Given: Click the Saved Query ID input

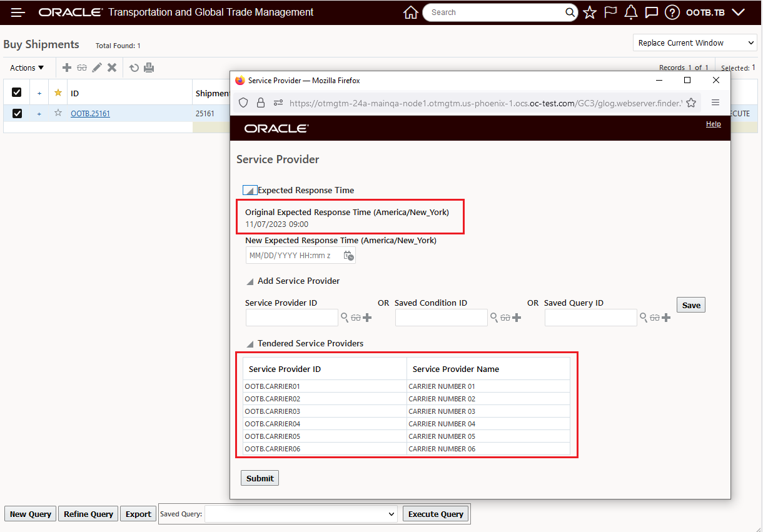Looking at the screenshot, I should [x=591, y=318].
